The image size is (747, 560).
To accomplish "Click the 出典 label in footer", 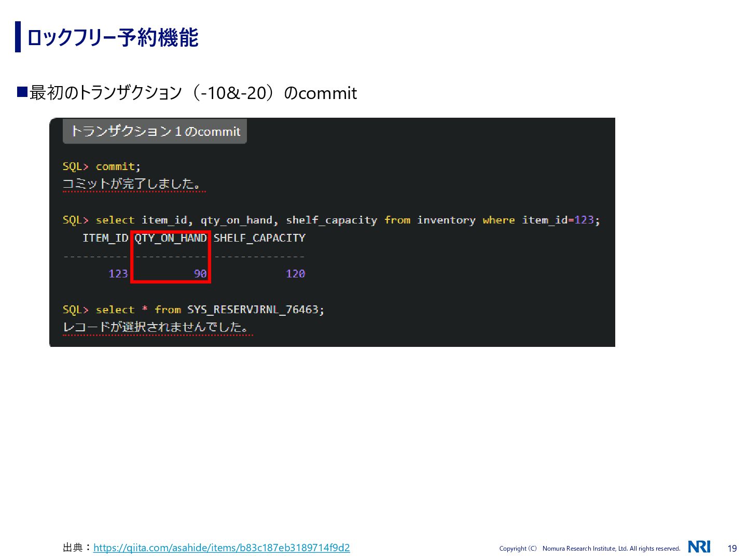I will coord(77,548).
